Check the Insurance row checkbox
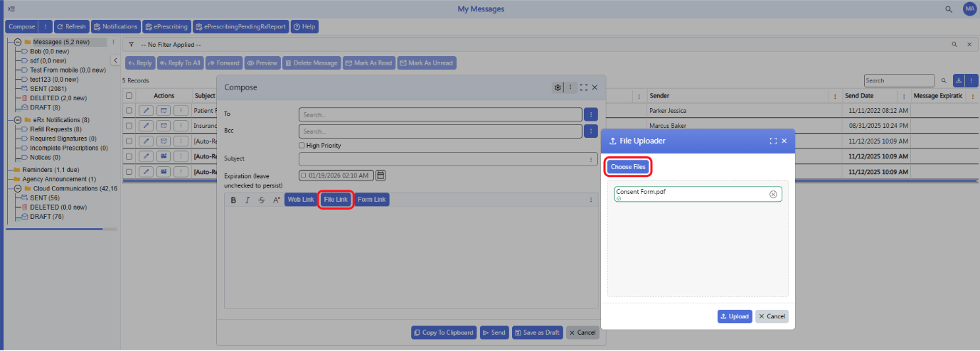 coord(129,125)
